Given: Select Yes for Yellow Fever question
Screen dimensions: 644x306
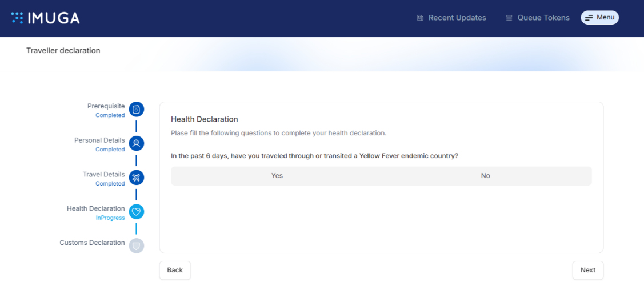Looking at the screenshot, I should click(277, 176).
